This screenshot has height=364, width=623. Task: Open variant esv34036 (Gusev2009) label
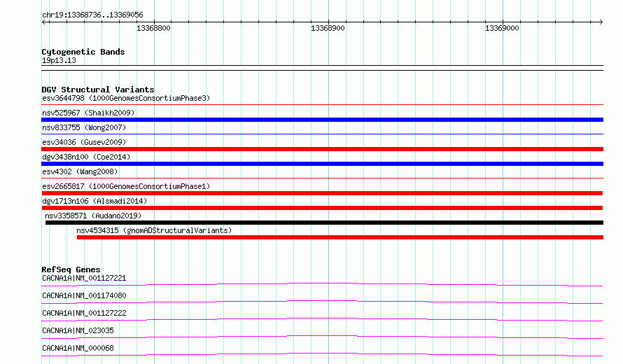[x=84, y=142]
